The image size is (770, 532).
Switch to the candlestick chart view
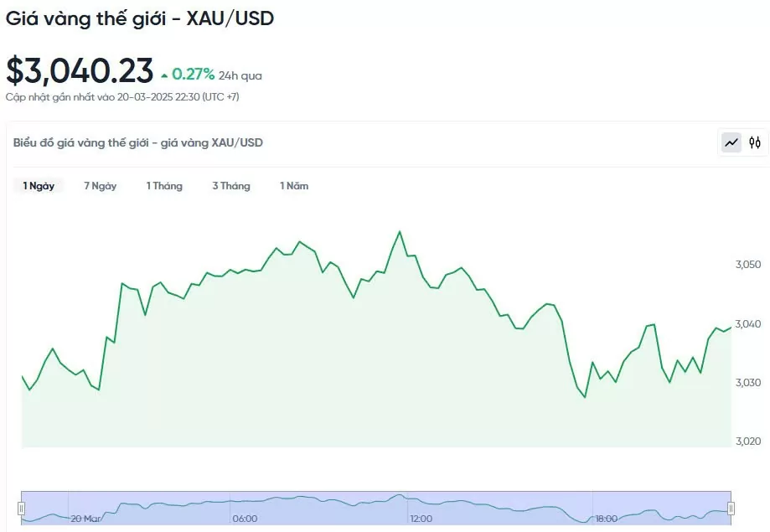pyautogui.click(x=755, y=142)
